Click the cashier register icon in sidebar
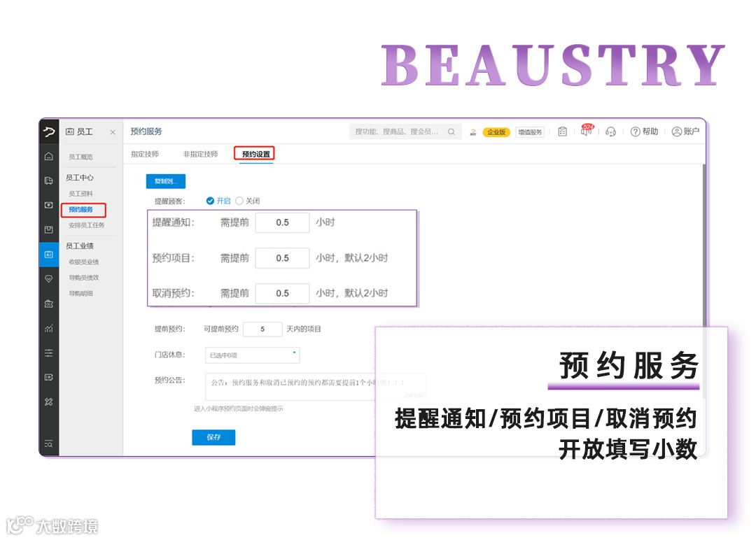This screenshot has width=756, height=540. [49, 205]
